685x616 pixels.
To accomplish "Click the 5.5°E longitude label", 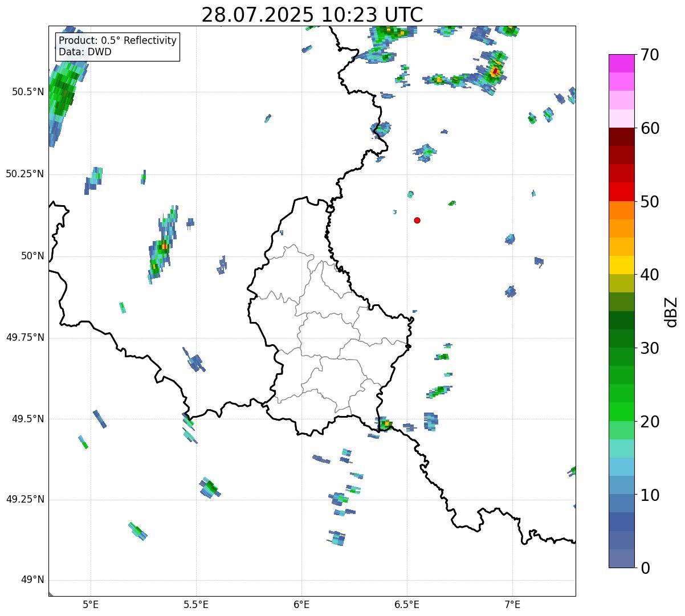I will pyautogui.click(x=196, y=604).
